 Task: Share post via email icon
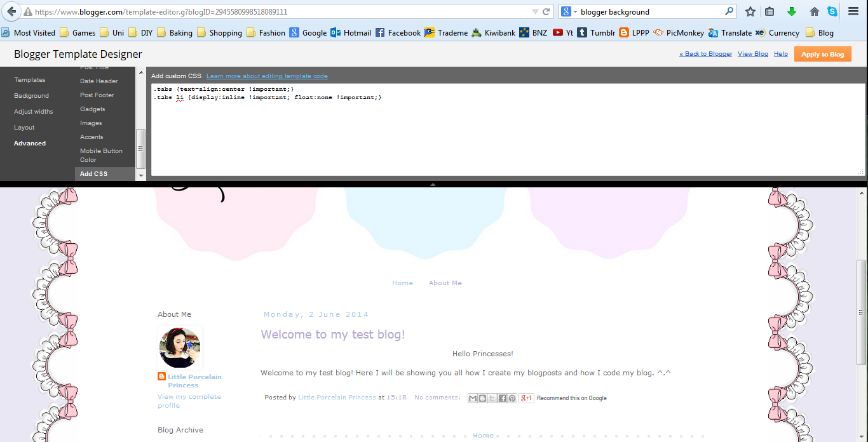point(473,398)
